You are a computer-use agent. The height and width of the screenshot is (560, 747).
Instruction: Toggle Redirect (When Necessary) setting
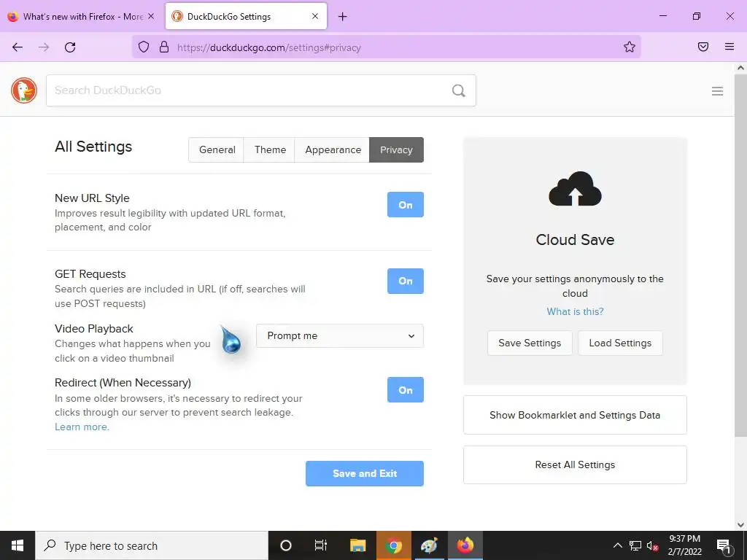point(406,390)
